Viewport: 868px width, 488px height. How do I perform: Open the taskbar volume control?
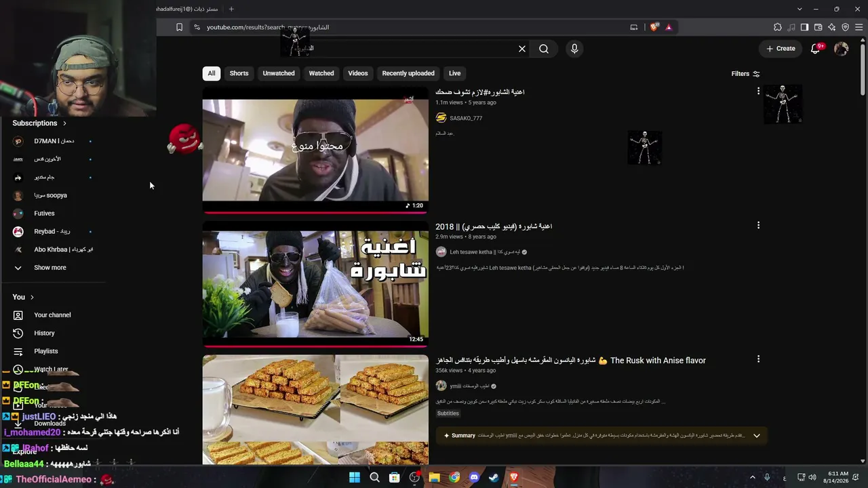812,477
